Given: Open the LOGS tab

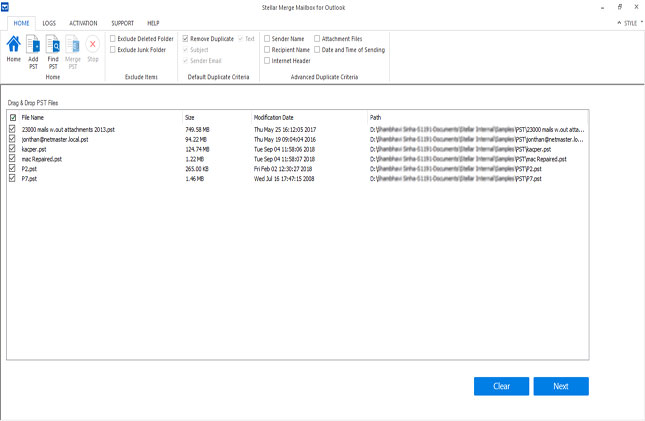Looking at the screenshot, I should tap(49, 23).
